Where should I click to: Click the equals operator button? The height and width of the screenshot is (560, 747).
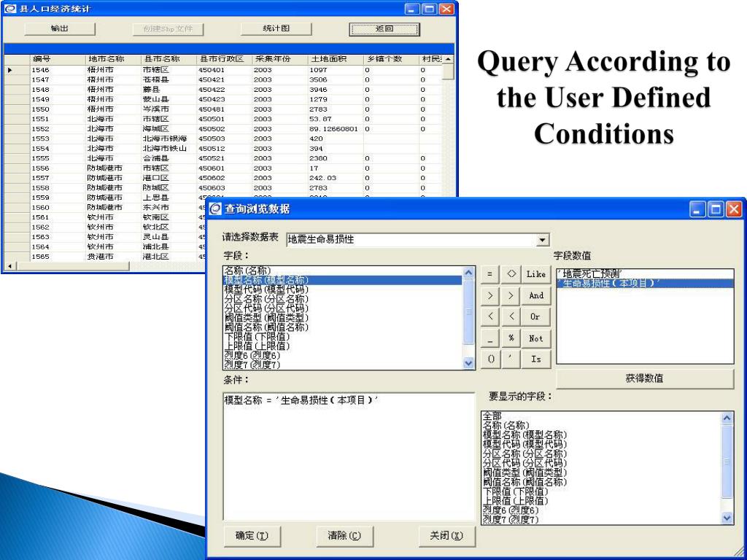click(x=490, y=274)
